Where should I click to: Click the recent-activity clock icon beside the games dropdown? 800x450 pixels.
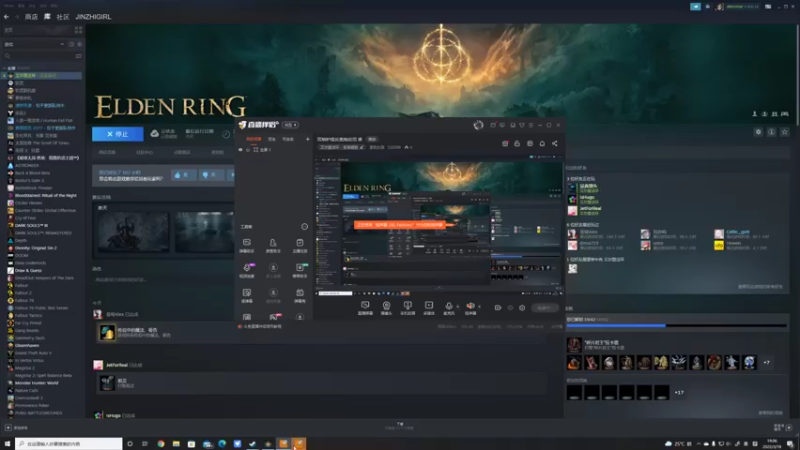coord(71,44)
